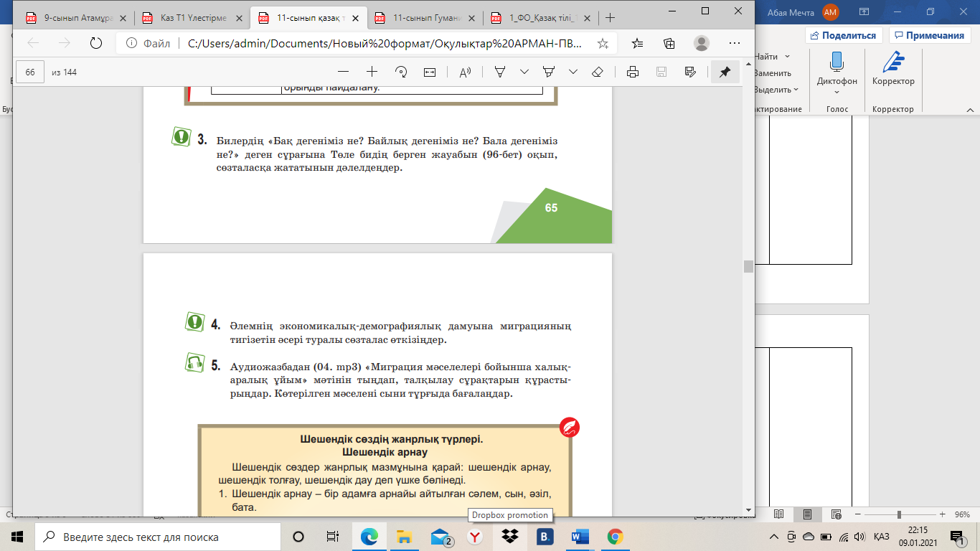Switch the ҚАЗ keyboard language indicator
This screenshot has width=980, height=551.
tap(882, 537)
